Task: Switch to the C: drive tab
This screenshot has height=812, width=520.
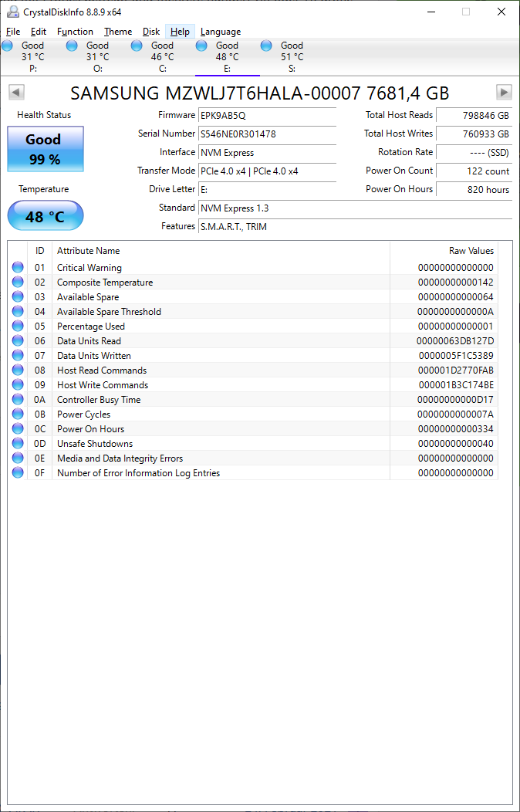Action: [163, 57]
